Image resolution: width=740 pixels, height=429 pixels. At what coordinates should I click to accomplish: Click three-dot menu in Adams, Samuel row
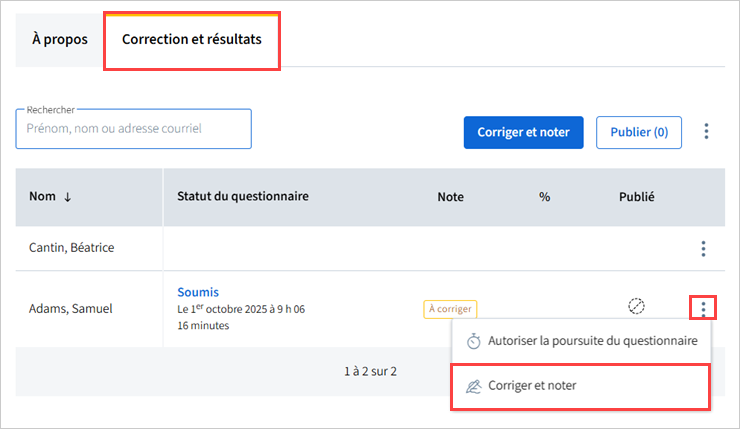tap(703, 308)
